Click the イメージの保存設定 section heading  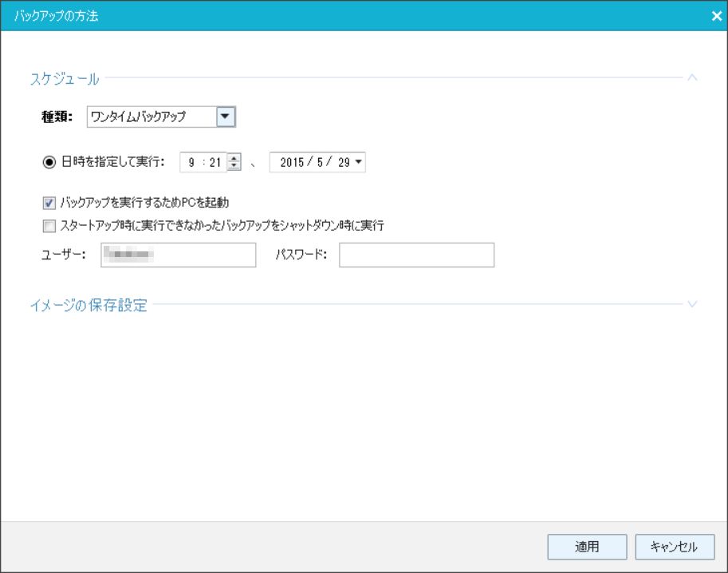tap(89, 305)
